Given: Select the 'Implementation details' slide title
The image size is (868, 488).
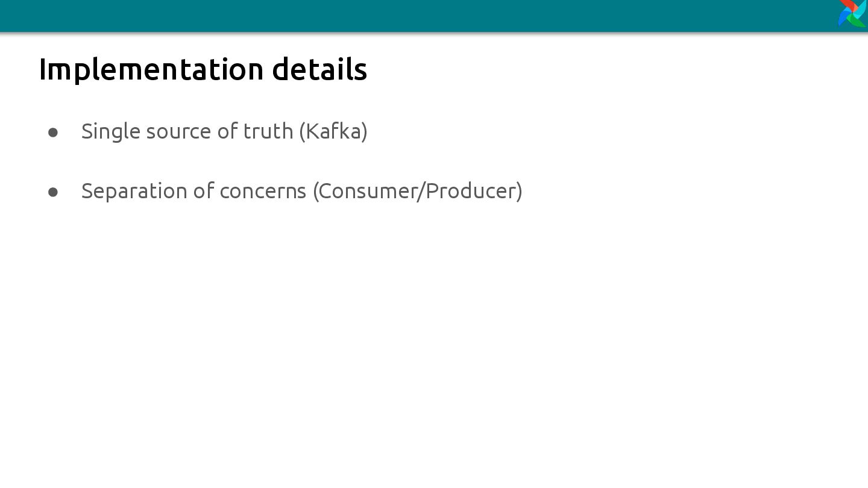Looking at the screenshot, I should pyautogui.click(x=203, y=69).
